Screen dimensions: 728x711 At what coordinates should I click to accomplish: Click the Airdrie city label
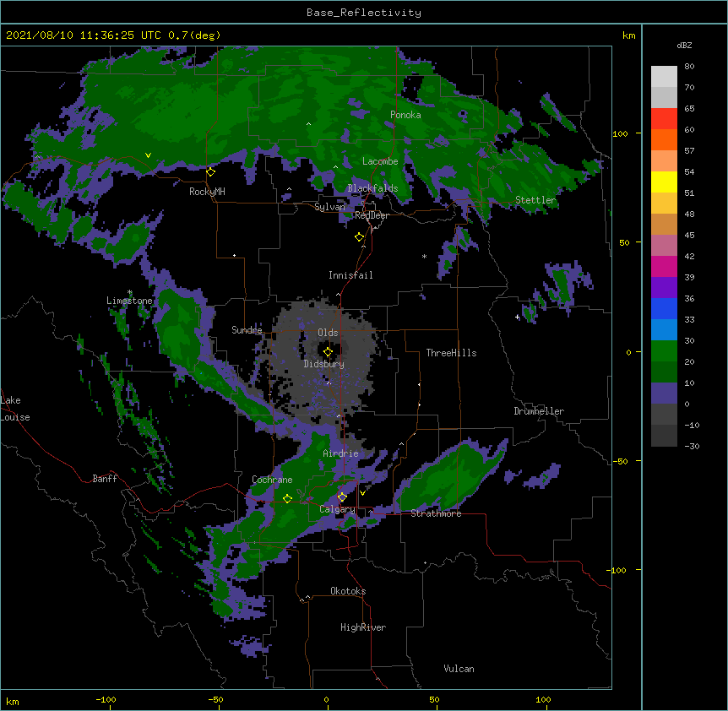pyautogui.click(x=341, y=453)
